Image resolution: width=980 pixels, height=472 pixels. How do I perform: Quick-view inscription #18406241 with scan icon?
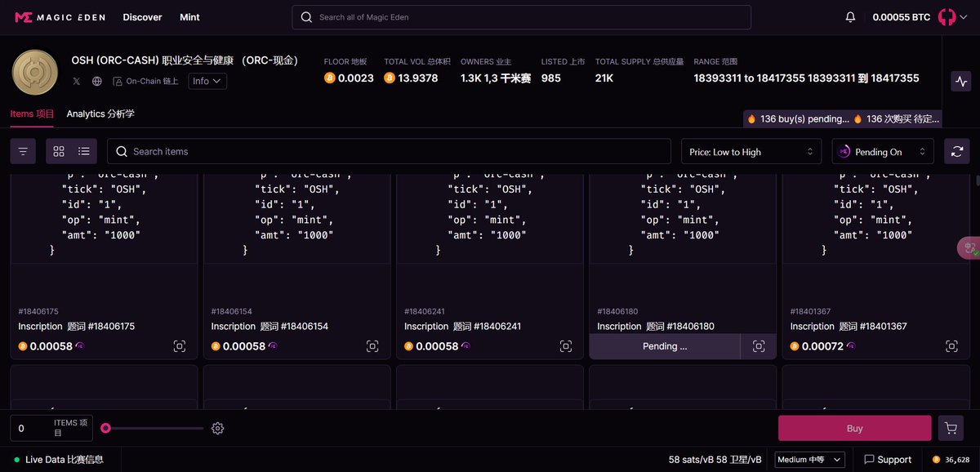click(566, 346)
